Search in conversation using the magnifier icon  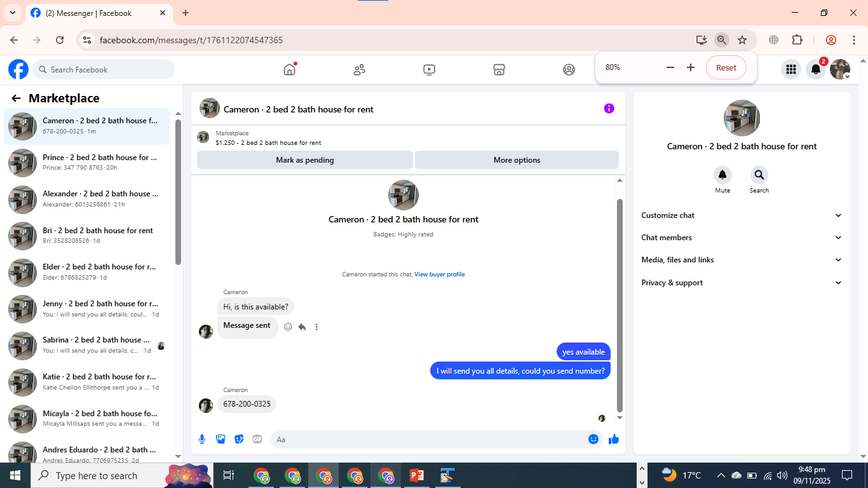pos(759,175)
